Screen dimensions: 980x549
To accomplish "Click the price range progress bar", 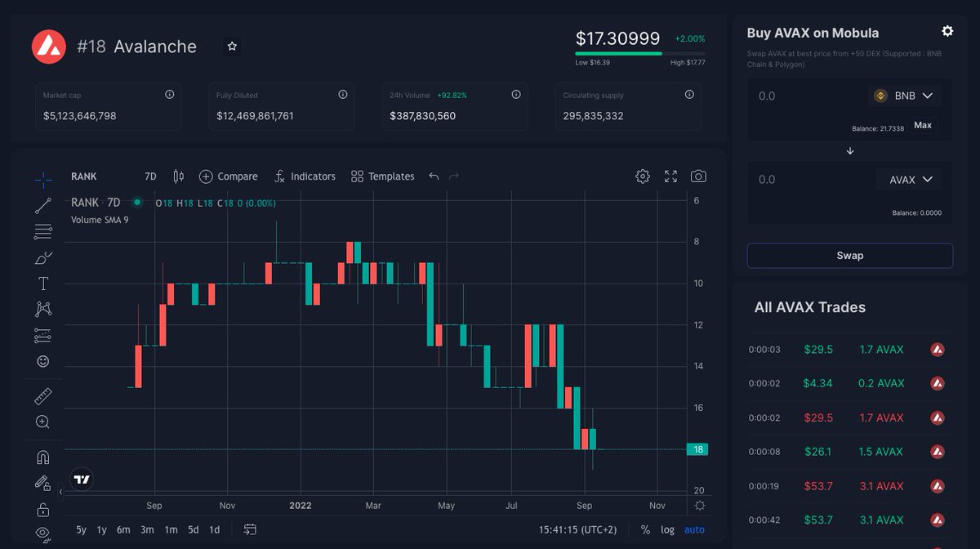I will [640, 54].
